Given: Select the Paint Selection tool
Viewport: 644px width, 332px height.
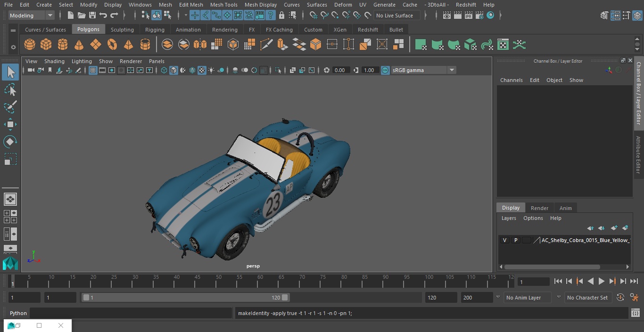Looking at the screenshot, I should click(10, 107).
